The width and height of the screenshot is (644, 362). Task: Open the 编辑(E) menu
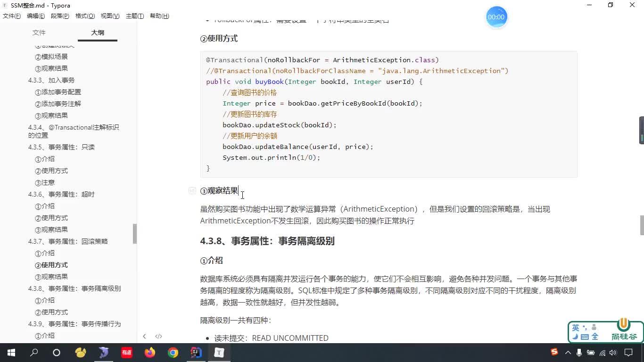click(x=36, y=16)
